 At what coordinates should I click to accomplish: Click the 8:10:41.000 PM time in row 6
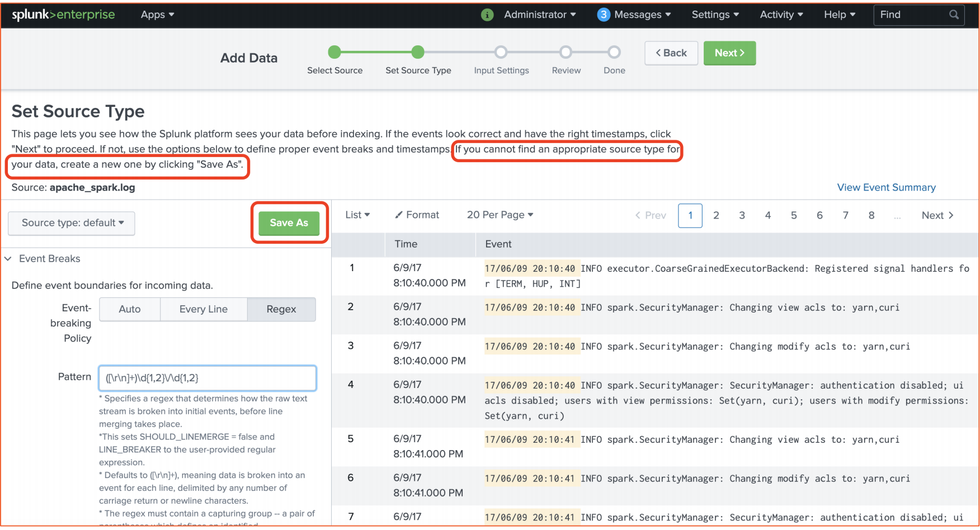(428, 493)
